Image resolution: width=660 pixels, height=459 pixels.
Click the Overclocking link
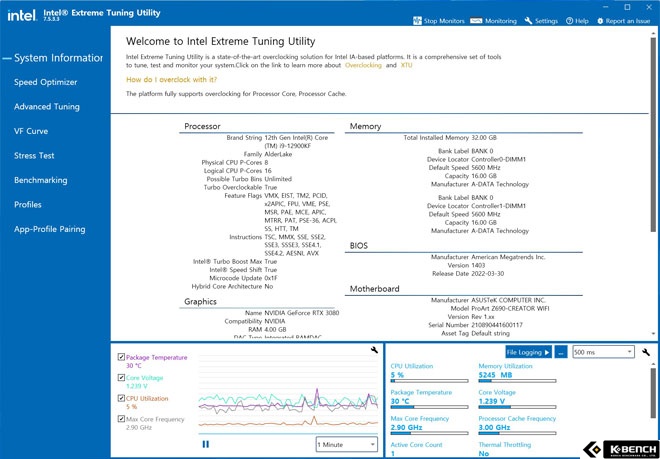pyautogui.click(x=363, y=65)
